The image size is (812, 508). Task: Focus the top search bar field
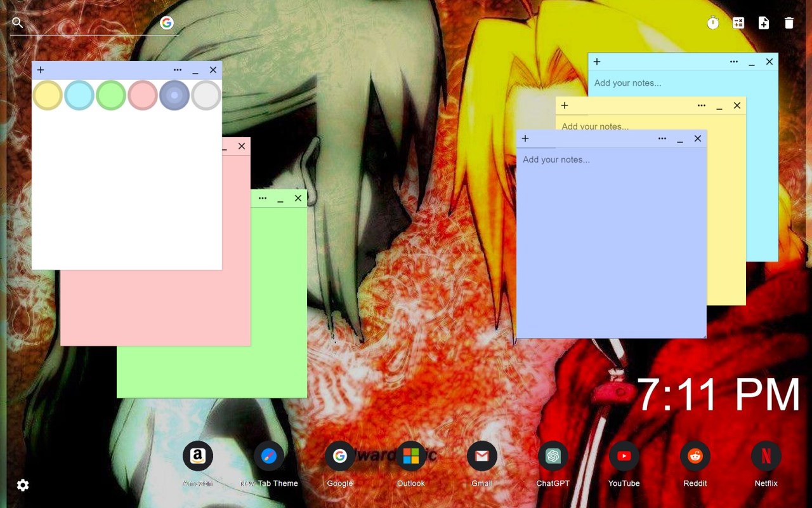[94, 23]
